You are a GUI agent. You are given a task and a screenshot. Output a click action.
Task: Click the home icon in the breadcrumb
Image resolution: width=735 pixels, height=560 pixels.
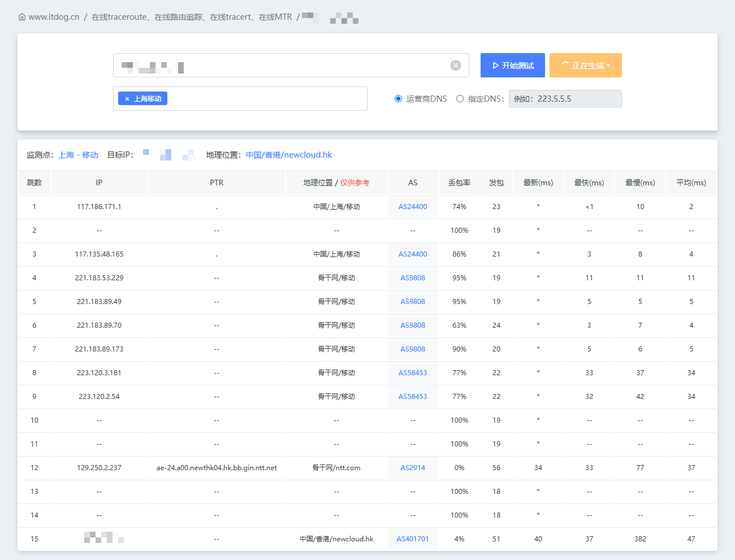[x=22, y=17]
